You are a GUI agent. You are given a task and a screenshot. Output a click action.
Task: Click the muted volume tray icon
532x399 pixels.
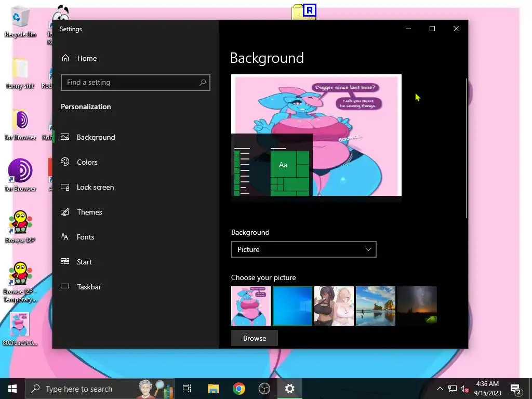tap(465, 389)
